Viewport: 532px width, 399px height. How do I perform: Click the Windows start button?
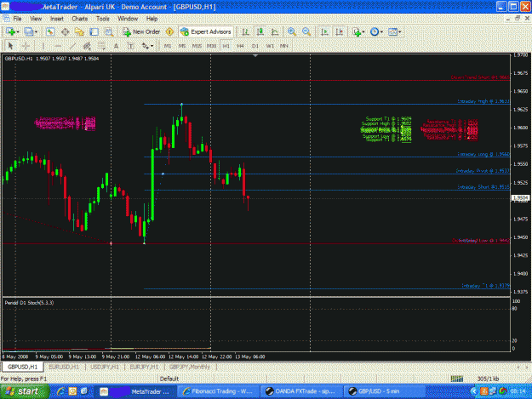[x=25, y=391]
